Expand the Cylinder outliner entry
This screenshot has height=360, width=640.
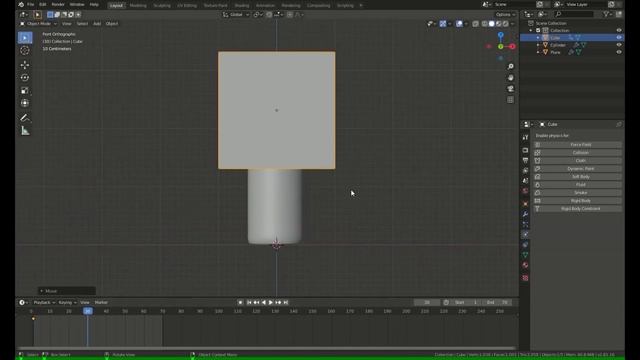pyautogui.click(x=538, y=45)
